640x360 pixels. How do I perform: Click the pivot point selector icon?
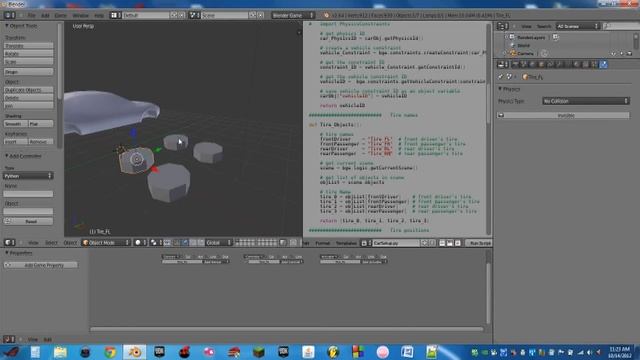154,242
